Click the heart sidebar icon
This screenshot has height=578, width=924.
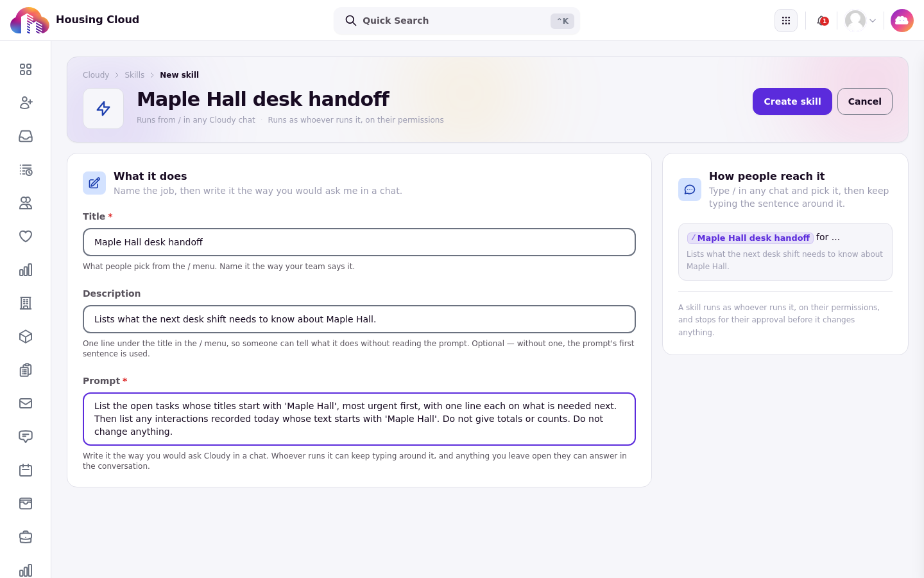[x=26, y=236]
